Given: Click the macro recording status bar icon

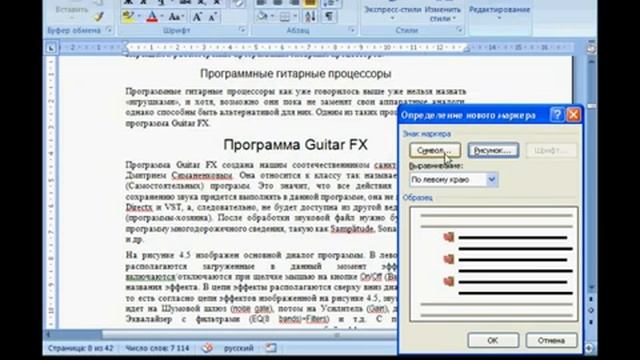Looking at the screenshot, I should click(271, 348).
